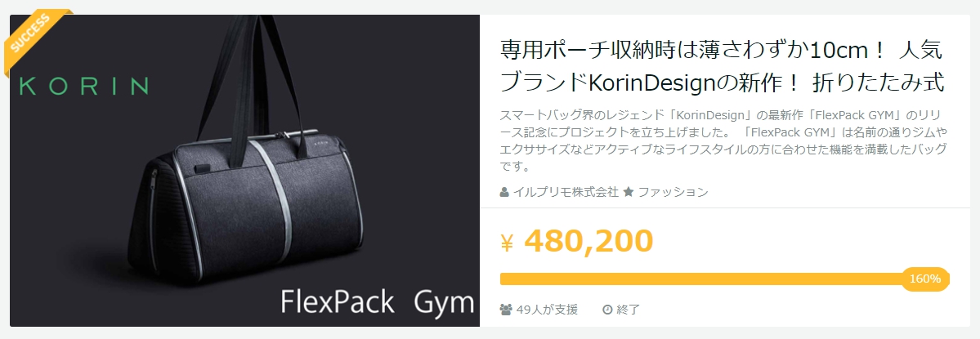Click the yen currency symbol

click(507, 243)
